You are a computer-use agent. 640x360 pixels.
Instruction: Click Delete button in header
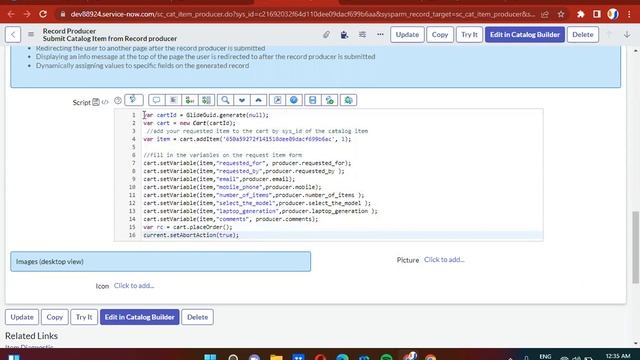583,35
